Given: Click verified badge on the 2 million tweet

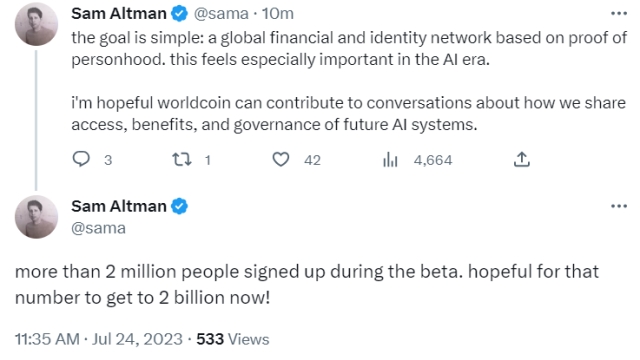Looking at the screenshot, I should (179, 206).
